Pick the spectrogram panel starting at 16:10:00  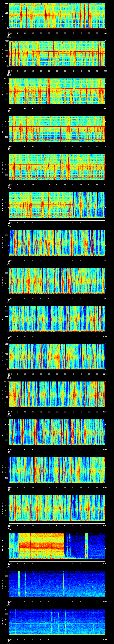pyautogui.click(x=57, y=357)
